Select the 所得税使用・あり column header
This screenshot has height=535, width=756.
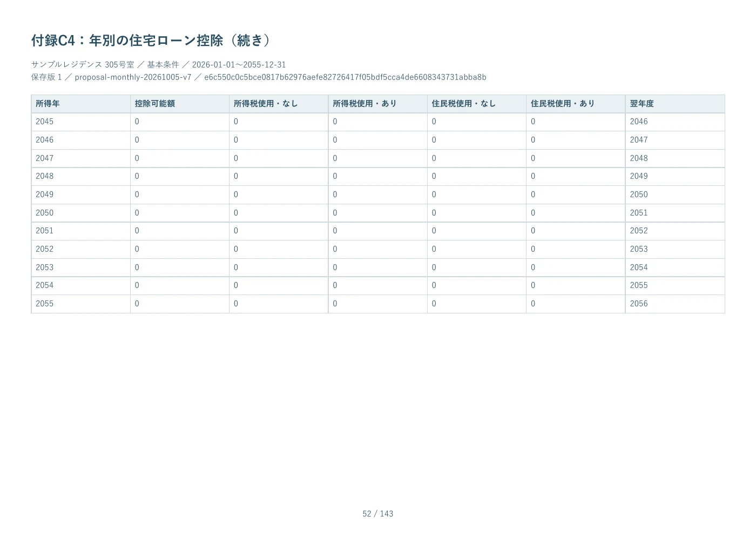coord(378,104)
